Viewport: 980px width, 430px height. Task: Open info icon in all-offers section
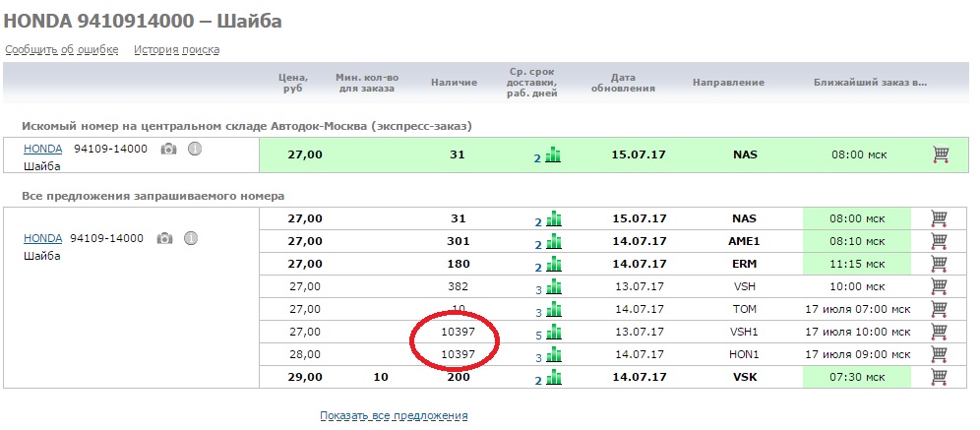point(191,238)
